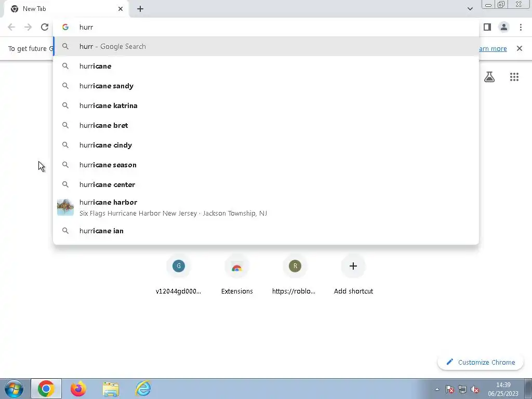Open the tab search dropdown chevron

click(470, 9)
